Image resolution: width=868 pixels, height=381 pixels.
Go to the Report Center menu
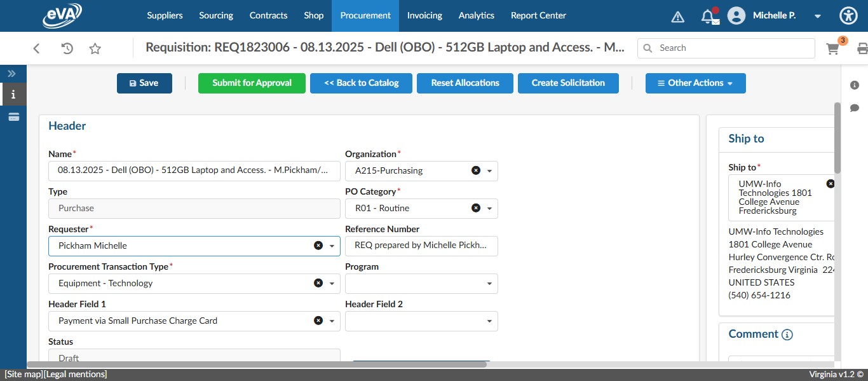[538, 16]
